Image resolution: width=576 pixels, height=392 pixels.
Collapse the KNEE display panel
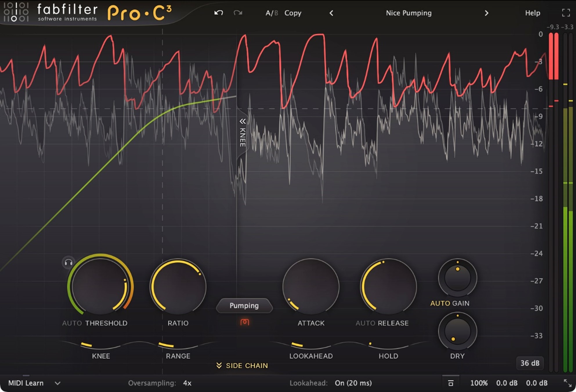(242, 121)
